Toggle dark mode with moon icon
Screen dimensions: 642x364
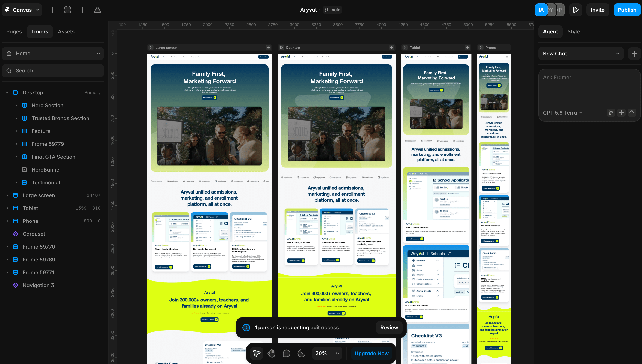pos(302,353)
